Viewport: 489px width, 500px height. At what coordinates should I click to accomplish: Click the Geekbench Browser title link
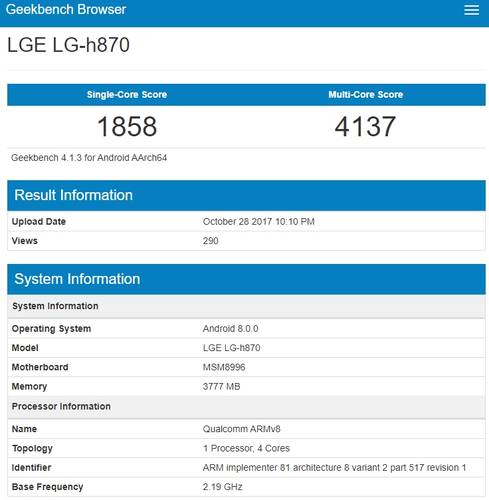pyautogui.click(x=66, y=9)
